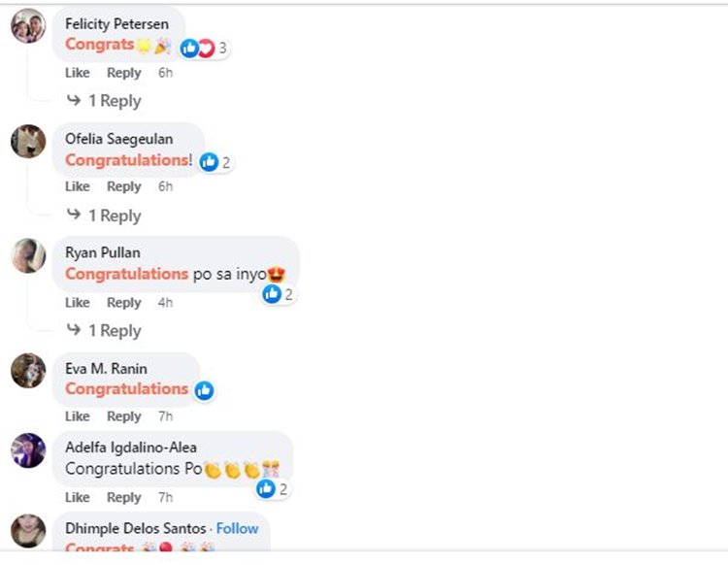Click the 7h timestamp on Adelfa's comment
This screenshot has height=565, width=728.
point(165,497)
